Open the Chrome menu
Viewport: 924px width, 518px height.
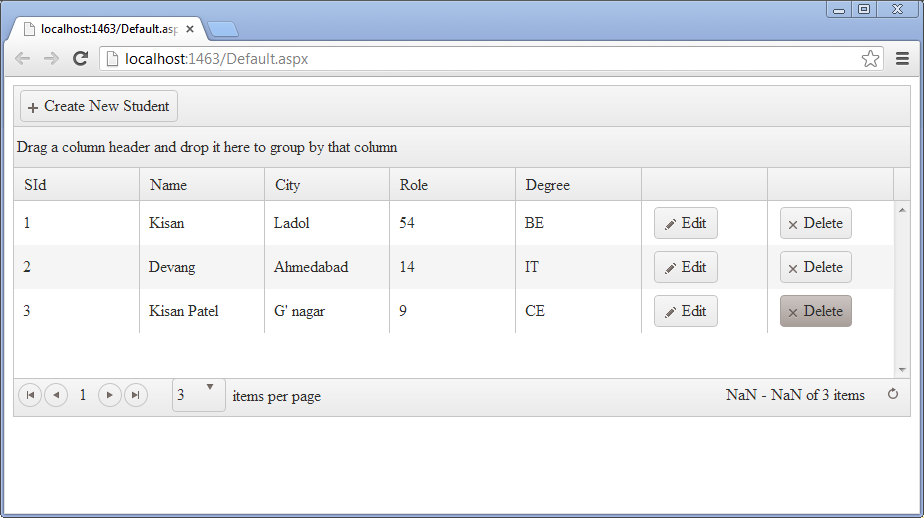[x=902, y=59]
